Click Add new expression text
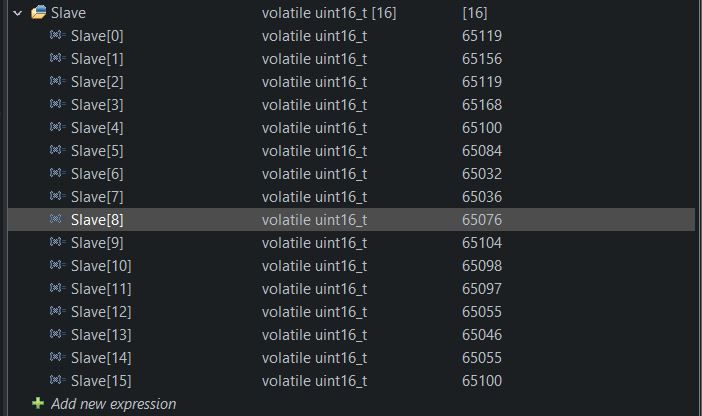Screen dimensions: 702x416 click(x=113, y=404)
